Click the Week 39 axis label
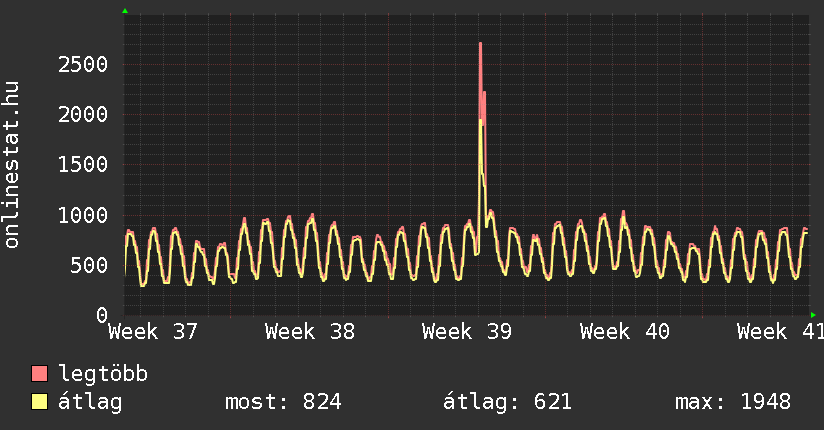 click(x=467, y=332)
